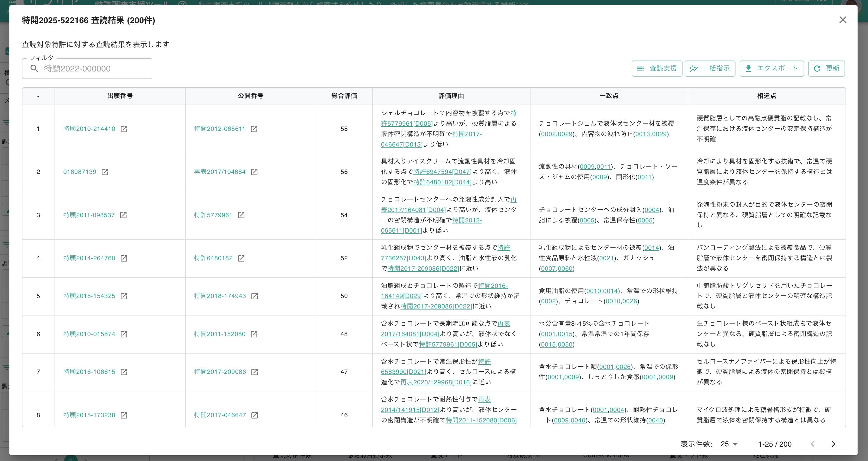Click the 一致点 column header
The height and width of the screenshot is (461, 868).
(x=609, y=96)
